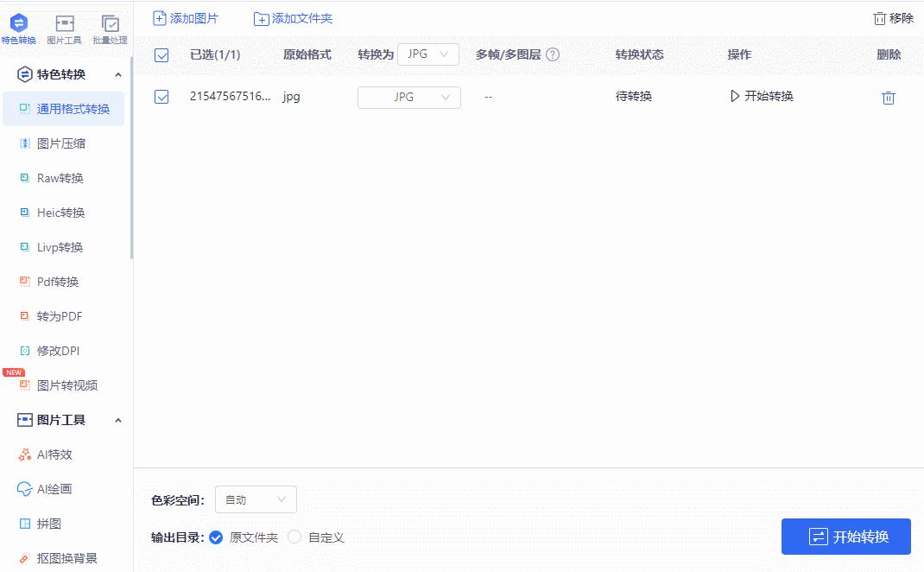Click the 添加文件夹 text link
This screenshot has width=924, height=572.
coord(302,18)
